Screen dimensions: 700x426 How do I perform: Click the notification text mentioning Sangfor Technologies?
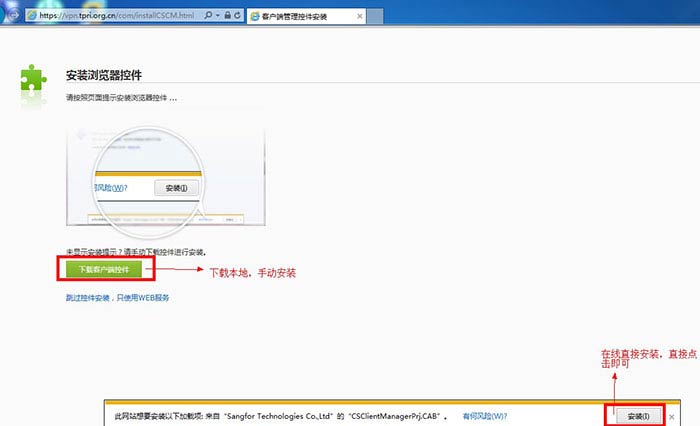[280, 414]
